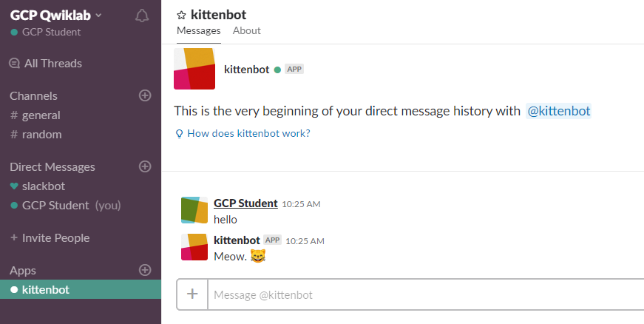Click the GCP Student sender name
This screenshot has width=644, height=324.
point(245,203)
